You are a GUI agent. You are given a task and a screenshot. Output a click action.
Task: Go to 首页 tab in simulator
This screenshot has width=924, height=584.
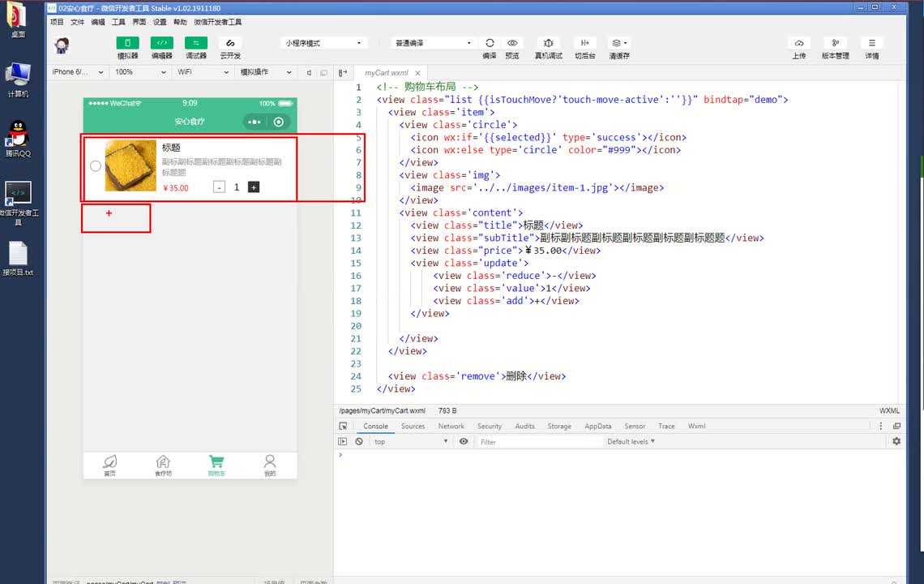pos(109,466)
